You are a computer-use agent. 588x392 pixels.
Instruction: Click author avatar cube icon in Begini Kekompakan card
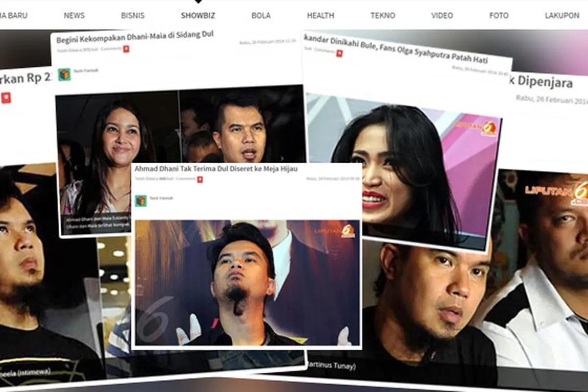pyautogui.click(x=64, y=74)
